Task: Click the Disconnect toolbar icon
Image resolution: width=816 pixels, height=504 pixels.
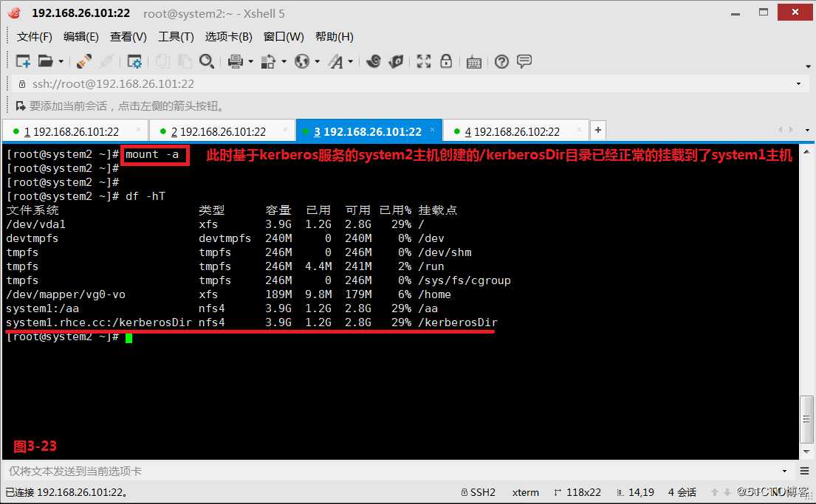Action: (x=106, y=61)
